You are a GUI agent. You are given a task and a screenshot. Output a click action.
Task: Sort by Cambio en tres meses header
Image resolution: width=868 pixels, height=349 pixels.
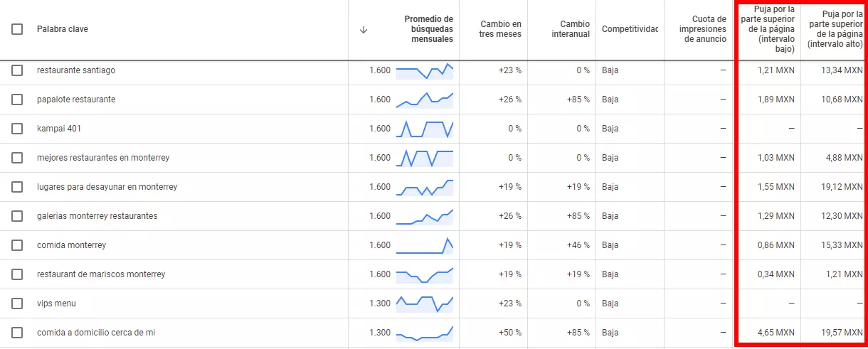(500, 29)
